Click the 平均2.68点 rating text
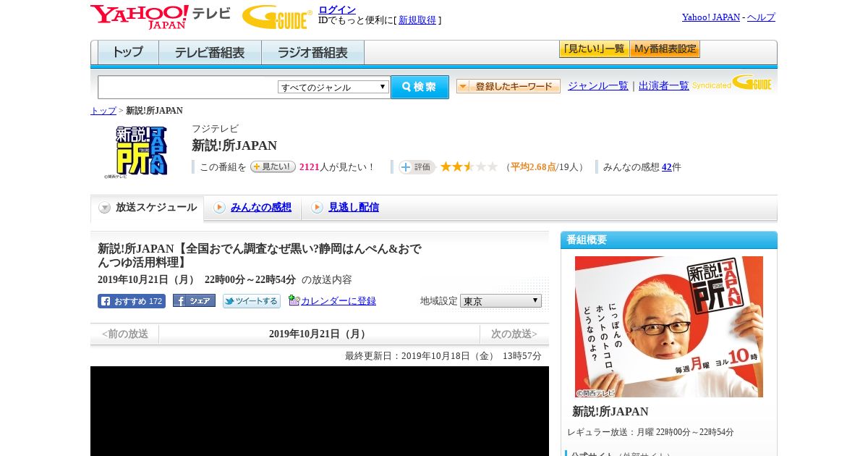Viewport: 868px width, 456px height. [x=533, y=167]
